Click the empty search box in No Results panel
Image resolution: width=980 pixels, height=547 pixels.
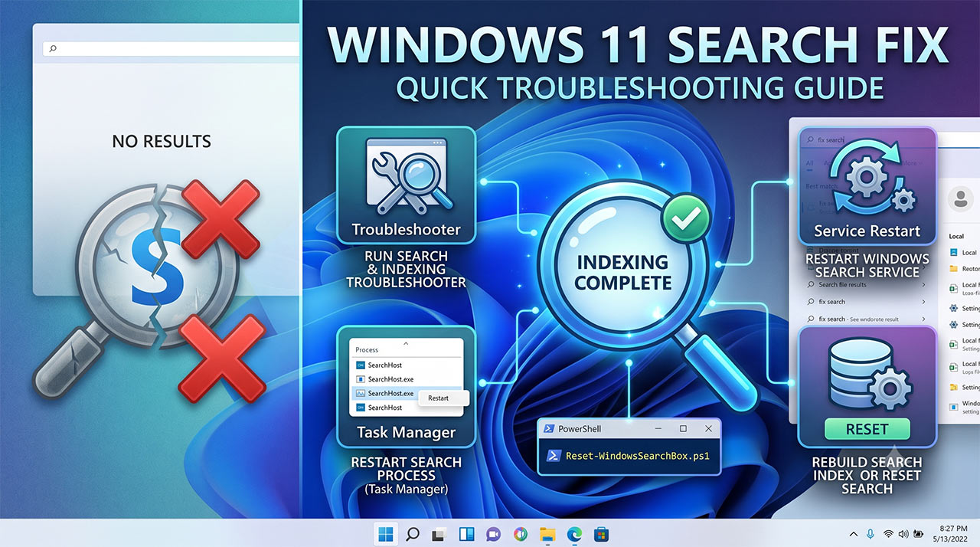(171, 48)
